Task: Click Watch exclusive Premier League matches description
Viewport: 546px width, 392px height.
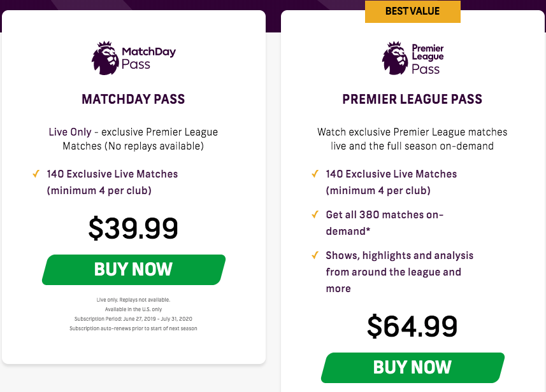Action: 412,139
